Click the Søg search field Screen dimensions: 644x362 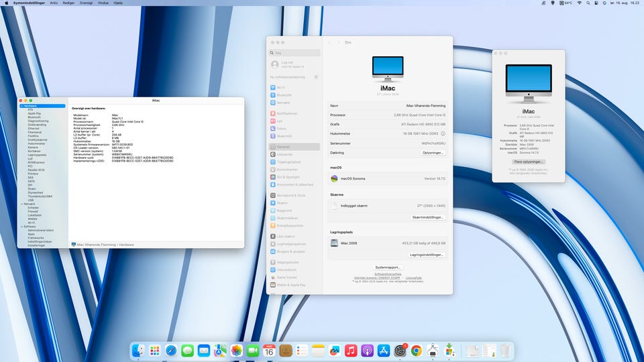click(294, 52)
